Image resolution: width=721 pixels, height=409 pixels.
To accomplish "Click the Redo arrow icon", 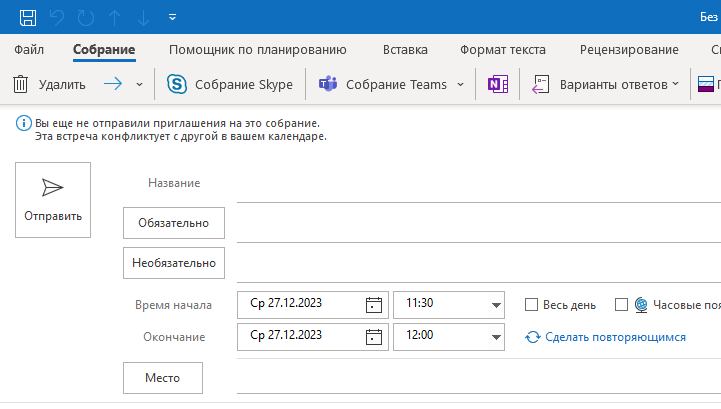I will pos(86,17).
